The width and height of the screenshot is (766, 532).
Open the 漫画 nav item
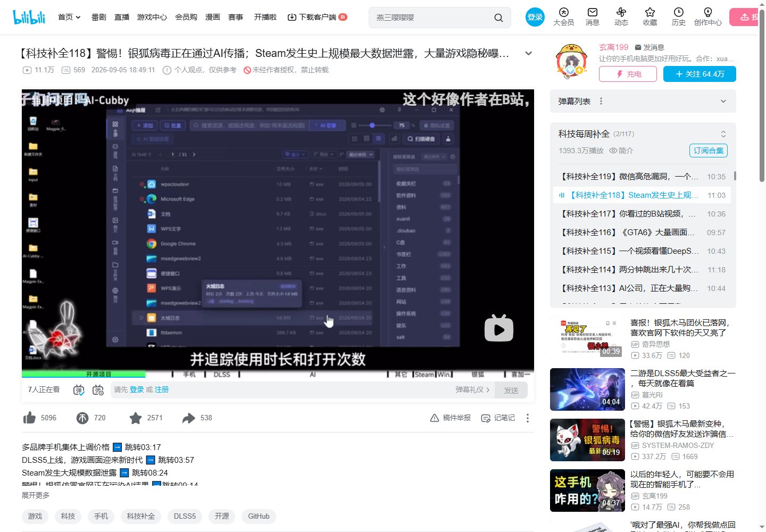point(213,17)
